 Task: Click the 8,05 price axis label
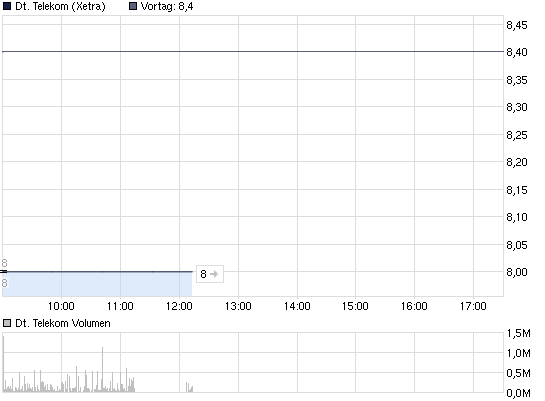[516, 245]
